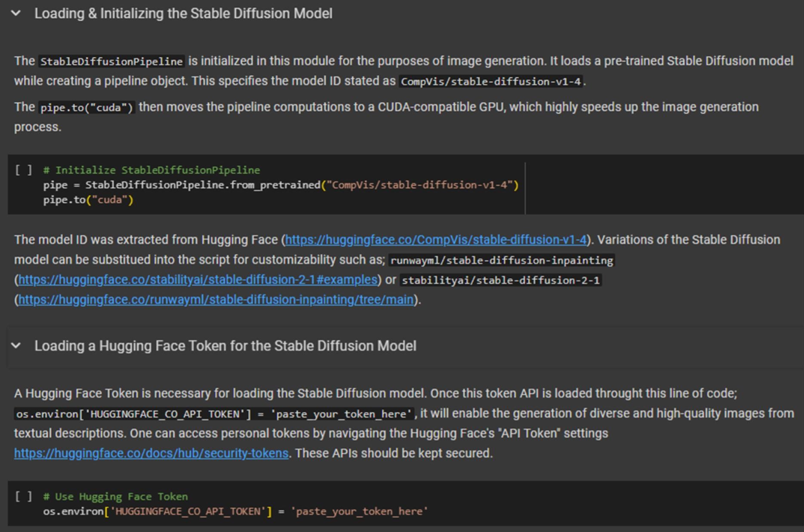The height and width of the screenshot is (532, 804).
Task: Click the inline CompVis/stable-diffusion-v1-4 code text
Action: coord(491,81)
